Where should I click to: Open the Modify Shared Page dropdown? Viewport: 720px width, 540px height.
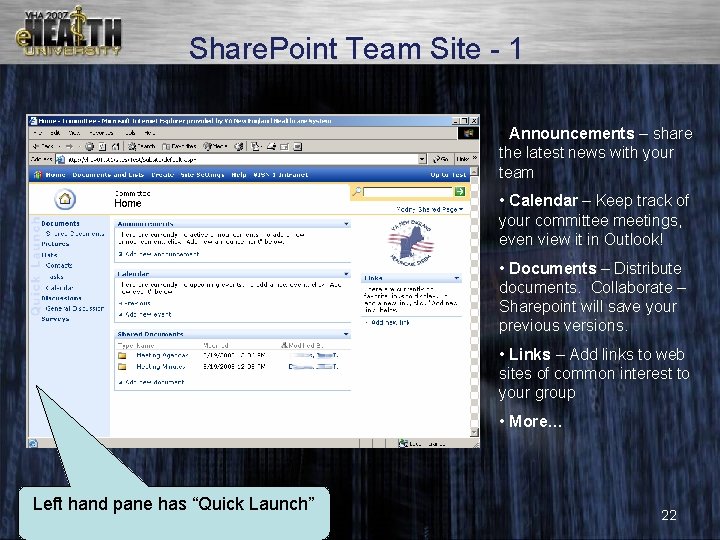(x=430, y=209)
